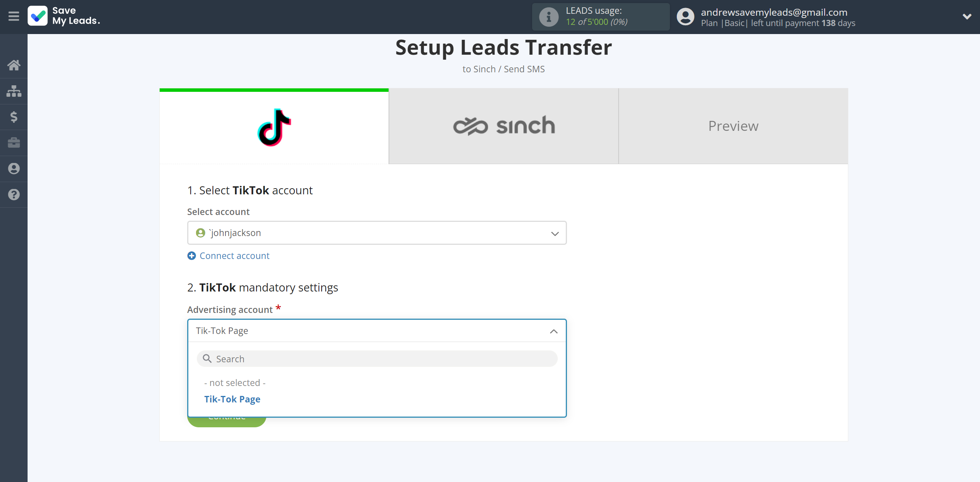
Task: Click the briefcase/services sidebar icon
Action: 14,142
